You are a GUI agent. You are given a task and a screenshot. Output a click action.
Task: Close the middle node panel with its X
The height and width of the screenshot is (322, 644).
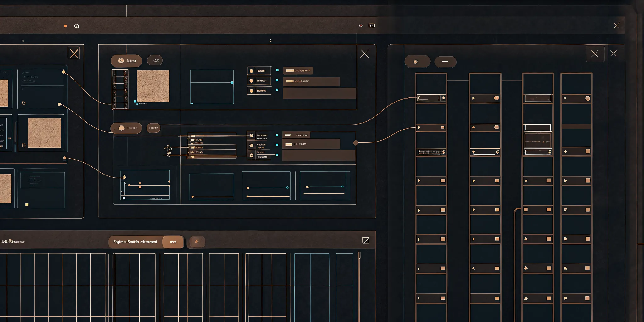(365, 53)
